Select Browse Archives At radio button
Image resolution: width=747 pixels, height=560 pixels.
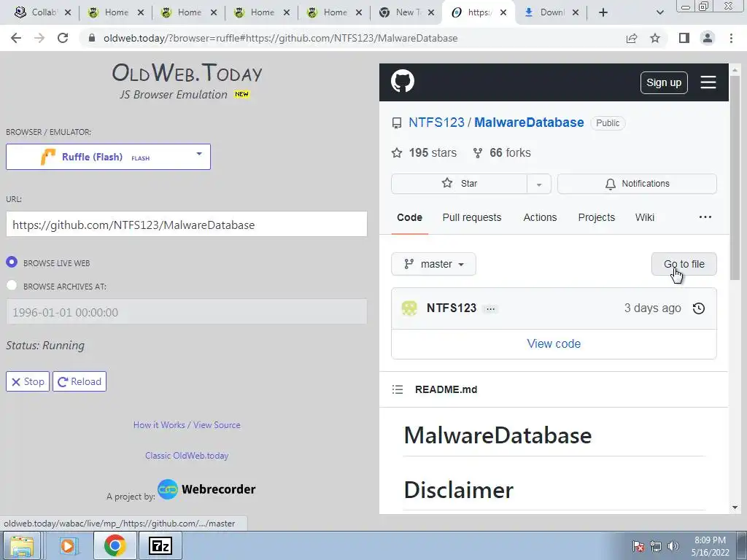pos(12,286)
